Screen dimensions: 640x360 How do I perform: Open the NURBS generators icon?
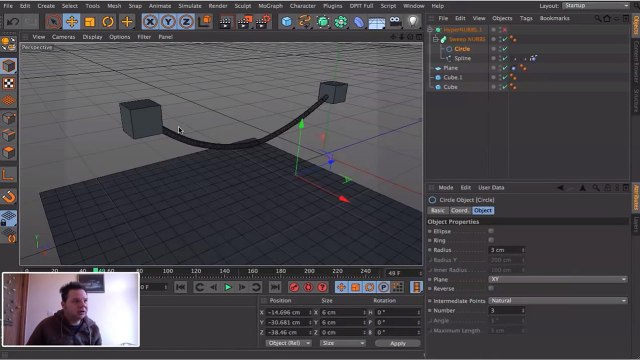pos(323,22)
